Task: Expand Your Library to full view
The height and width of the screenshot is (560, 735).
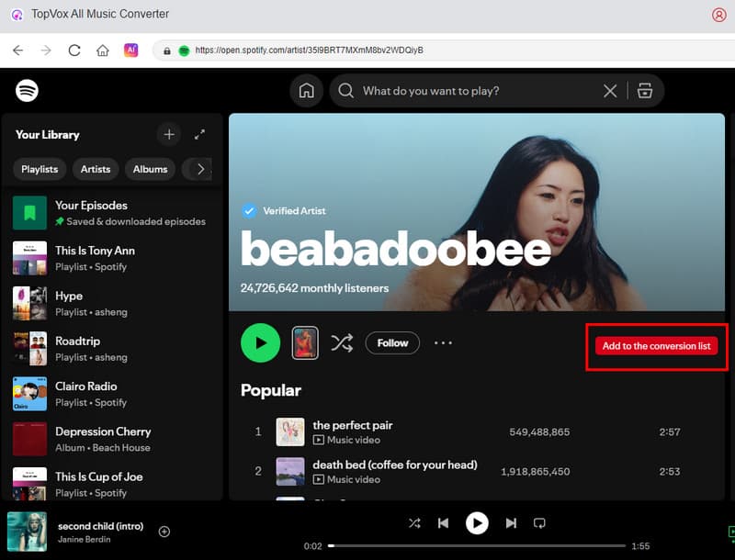Action: [x=200, y=135]
